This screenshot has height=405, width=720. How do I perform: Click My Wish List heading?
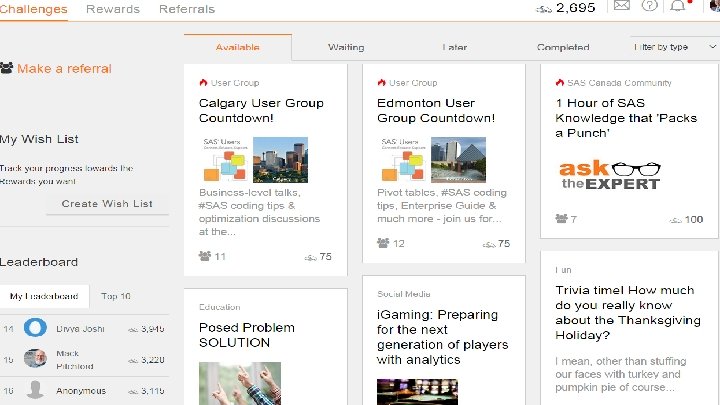(x=39, y=139)
